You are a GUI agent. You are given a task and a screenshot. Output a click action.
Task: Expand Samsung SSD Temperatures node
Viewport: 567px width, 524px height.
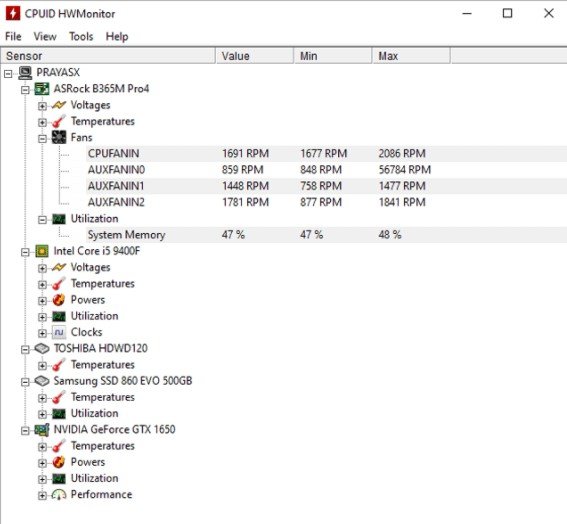42,398
